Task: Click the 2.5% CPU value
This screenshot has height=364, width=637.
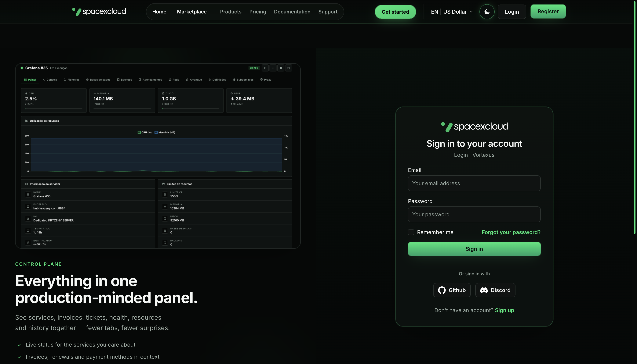Action: coord(31,99)
